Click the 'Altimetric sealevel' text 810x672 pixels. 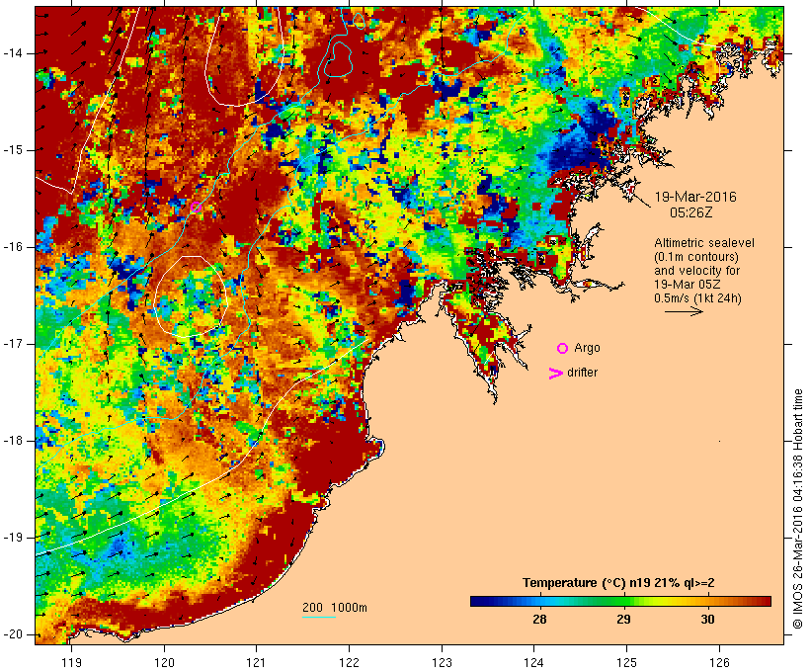click(704, 243)
